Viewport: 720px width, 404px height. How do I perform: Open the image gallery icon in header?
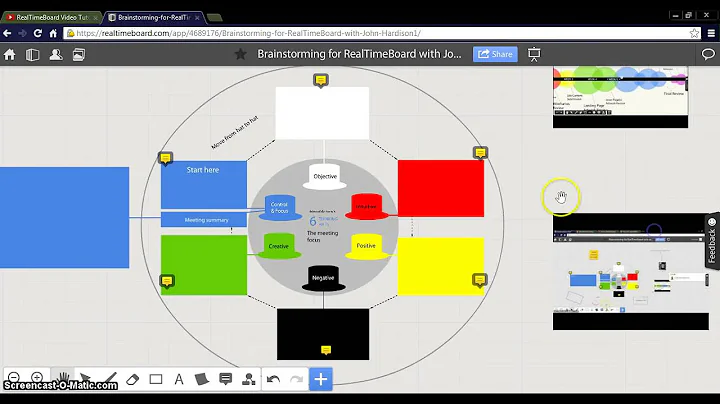(x=79, y=55)
